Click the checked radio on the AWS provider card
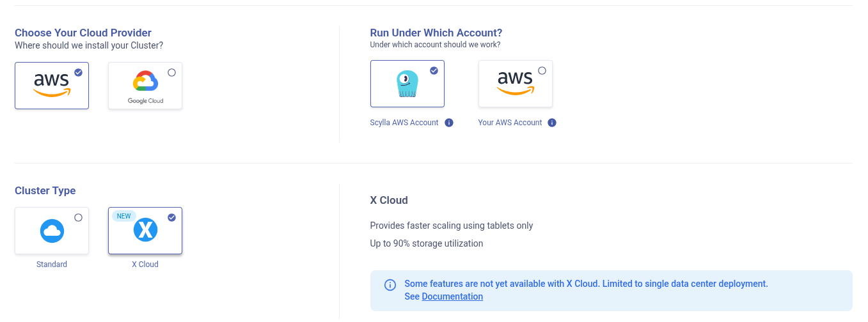This screenshot has width=868, height=322. tap(78, 72)
